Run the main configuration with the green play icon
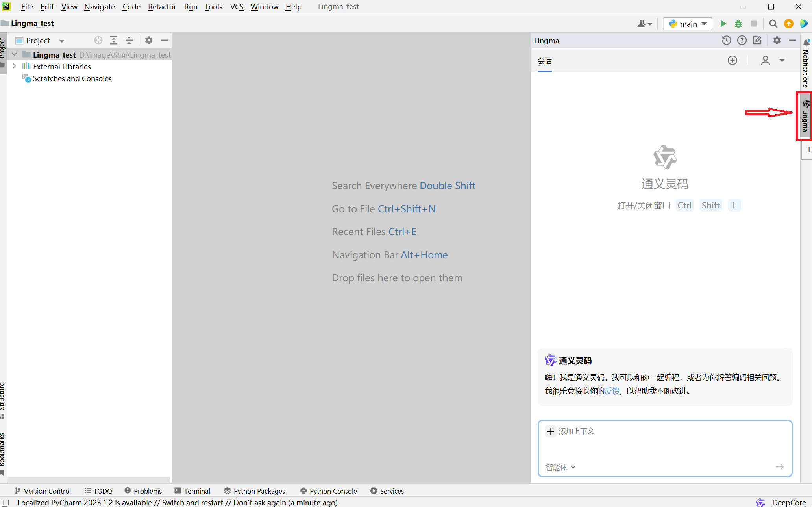This screenshot has height=507, width=812. tap(723, 24)
